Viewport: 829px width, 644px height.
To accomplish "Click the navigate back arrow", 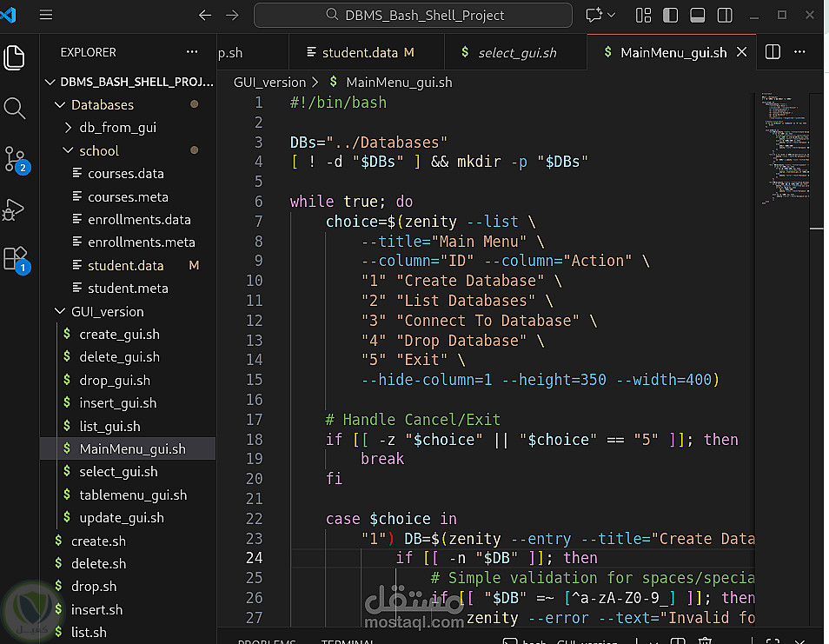I will [x=205, y=15].
